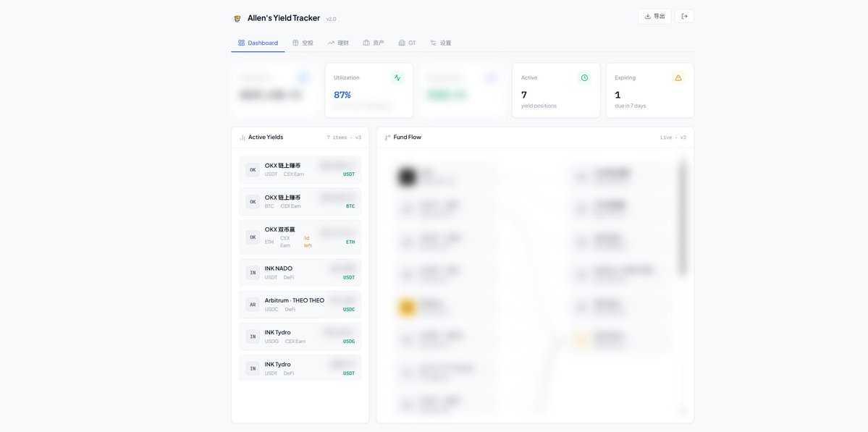This screenshot has height=432, width=868.
Task: Click the 87% utilization value
Action: tap(342, 95)
